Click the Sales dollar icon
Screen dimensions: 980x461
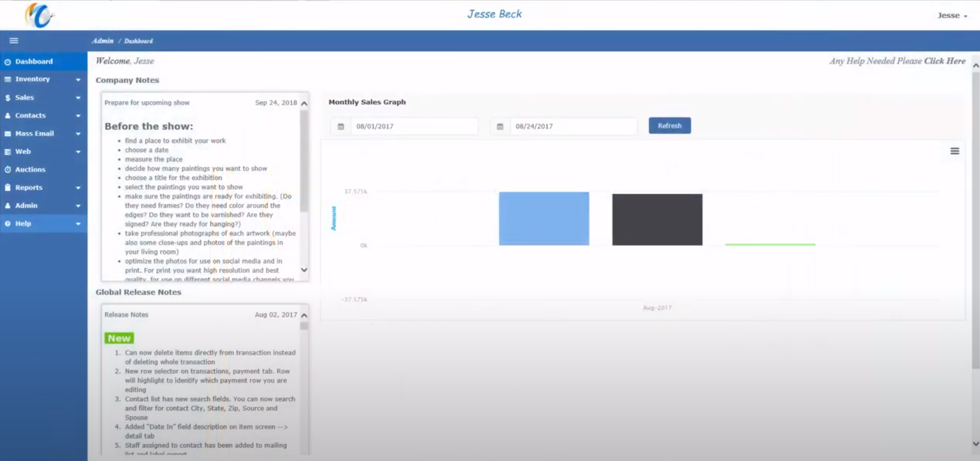(8, 98)
